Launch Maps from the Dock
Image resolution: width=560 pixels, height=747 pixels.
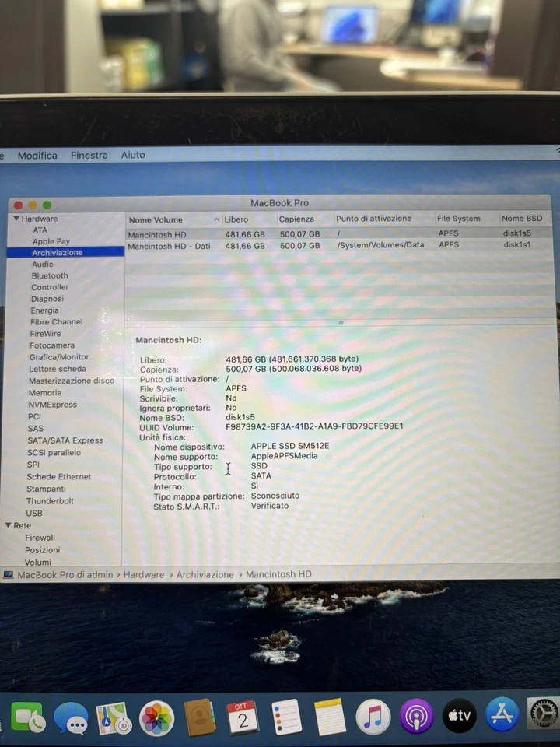pos(114,718)
